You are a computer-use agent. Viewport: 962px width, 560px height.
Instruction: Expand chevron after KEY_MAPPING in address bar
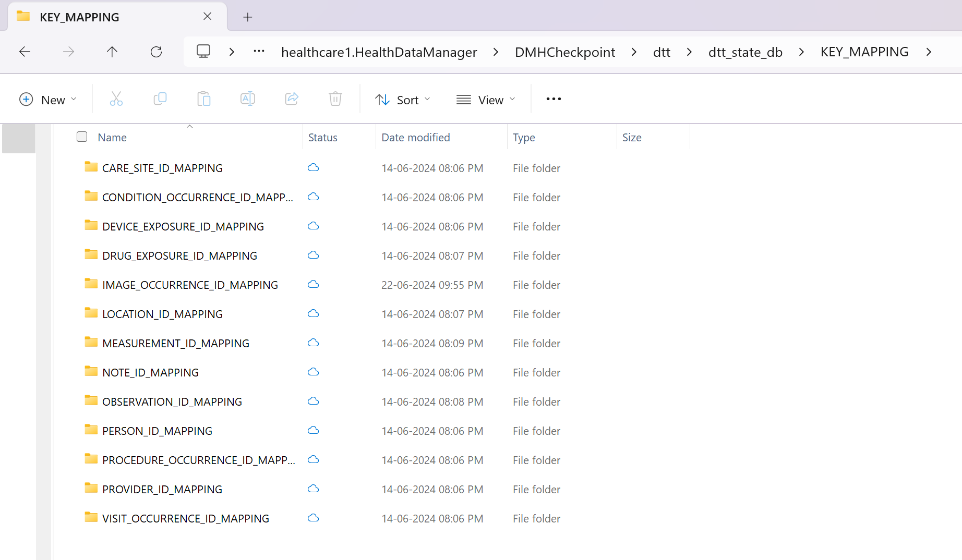click(929, 52)
